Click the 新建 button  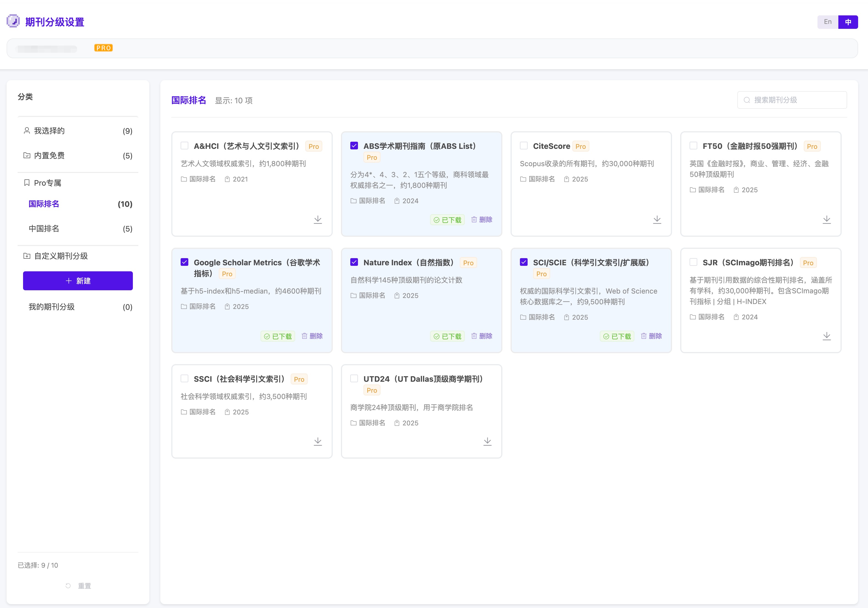click(x=78, y=281)
